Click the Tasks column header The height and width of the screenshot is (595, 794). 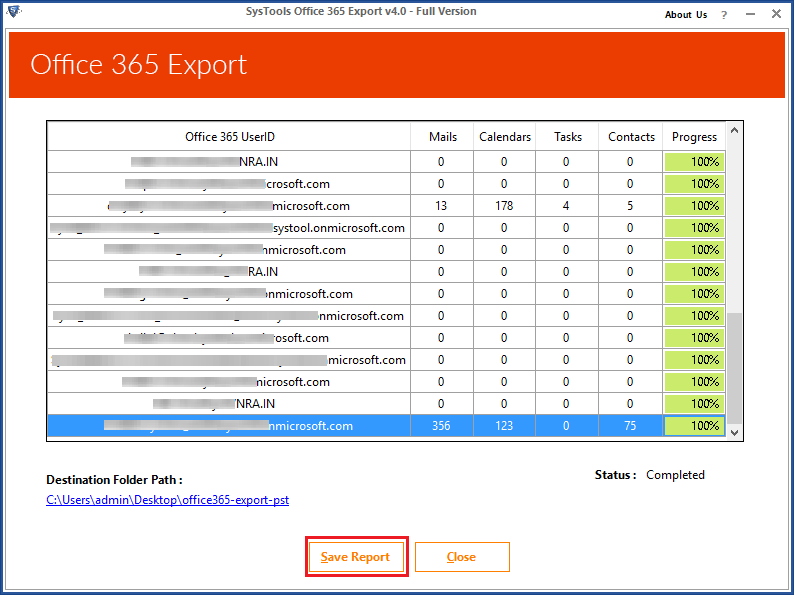(567, 137)
